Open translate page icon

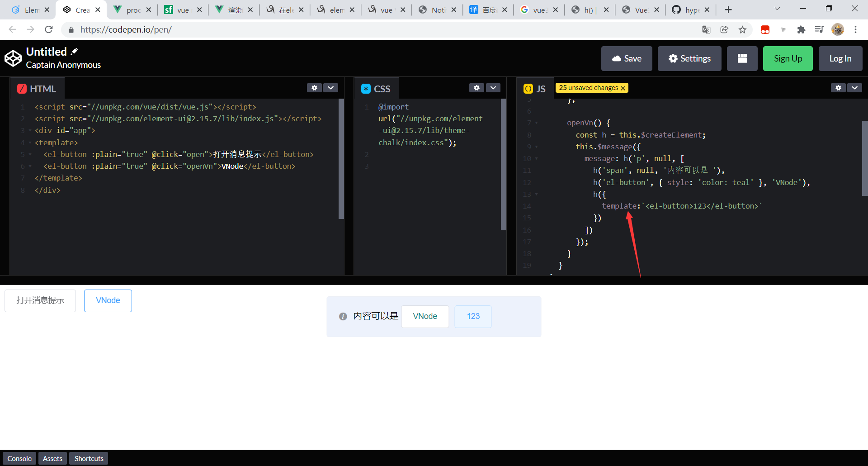706,29
